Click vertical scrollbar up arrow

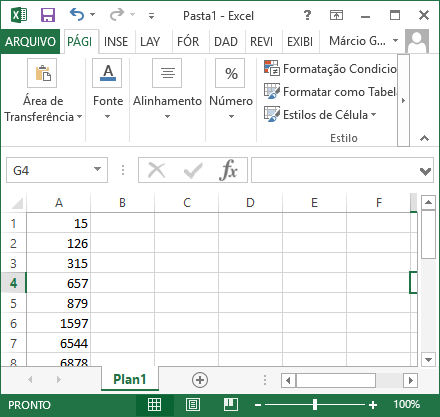tap(428, 202)
